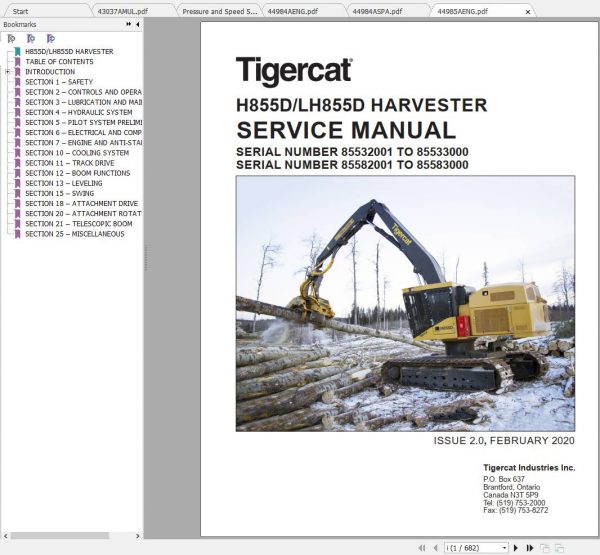Image resolution: width=600 pixels, height=555 pixels.
Task: Click the second bookmark toolbar icon
Action: pyautogui.click(x=31, y=39)
